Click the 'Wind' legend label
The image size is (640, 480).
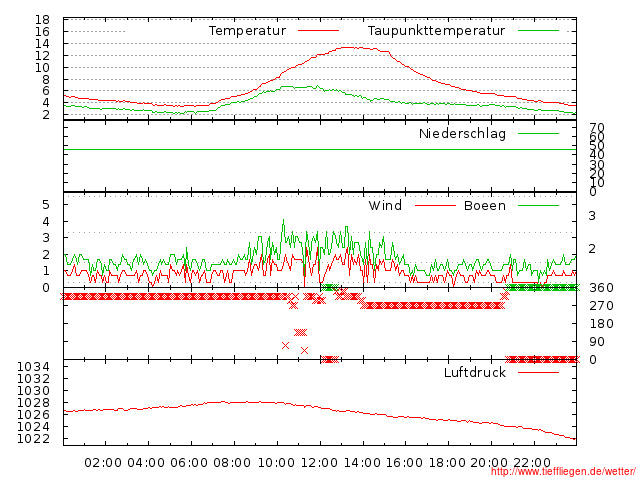(x=385, y=205)
